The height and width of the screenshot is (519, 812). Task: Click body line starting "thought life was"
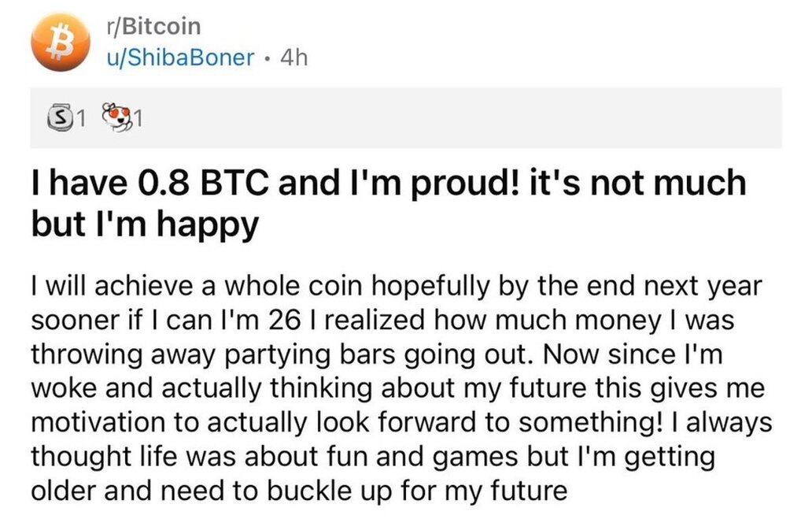pyautogui.click(x=371, y=457)
